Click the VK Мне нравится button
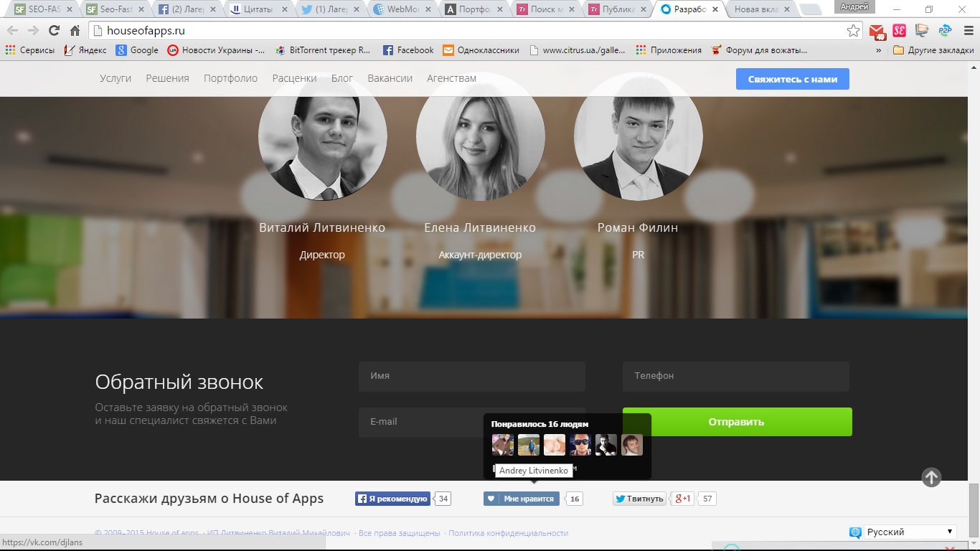 (522, 499)
